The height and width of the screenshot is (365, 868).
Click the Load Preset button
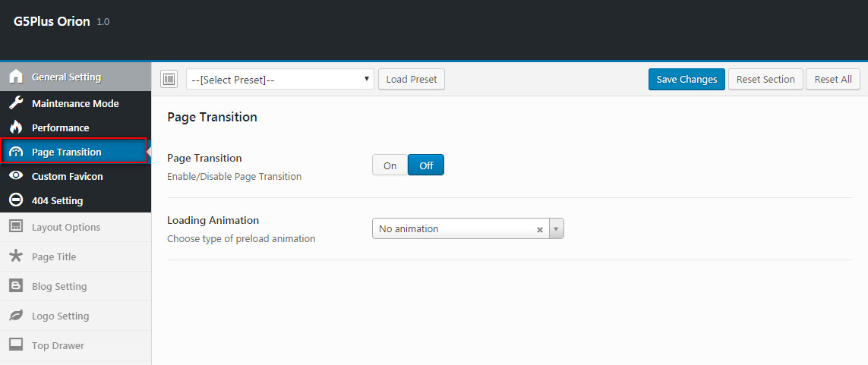click(x=412, y=79)
